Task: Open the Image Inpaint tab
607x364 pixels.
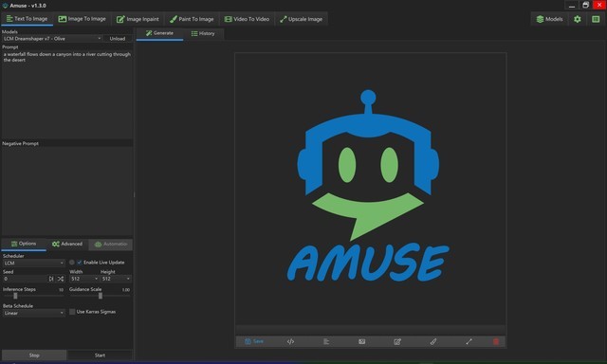Action: tap(138, 19)
